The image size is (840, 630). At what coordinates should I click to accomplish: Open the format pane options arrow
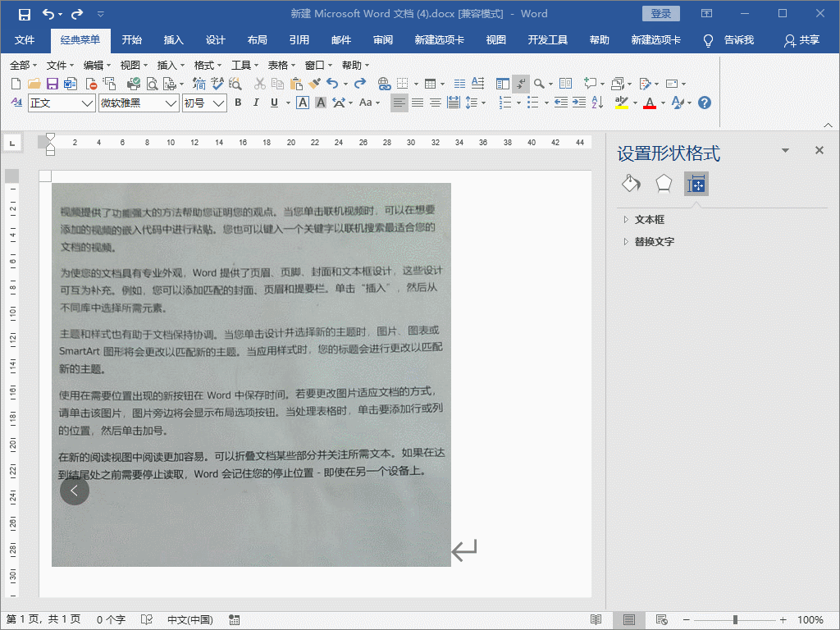click(785, 151)
